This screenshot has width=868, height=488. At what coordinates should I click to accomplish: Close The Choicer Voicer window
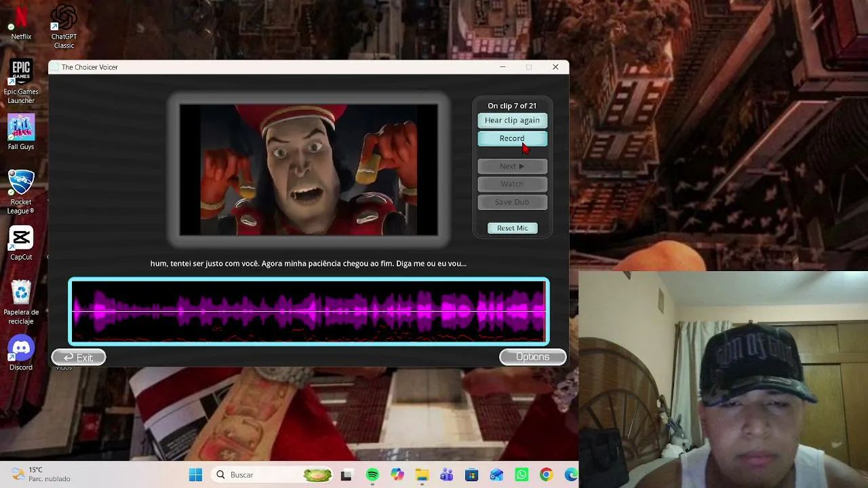(555, 67)
